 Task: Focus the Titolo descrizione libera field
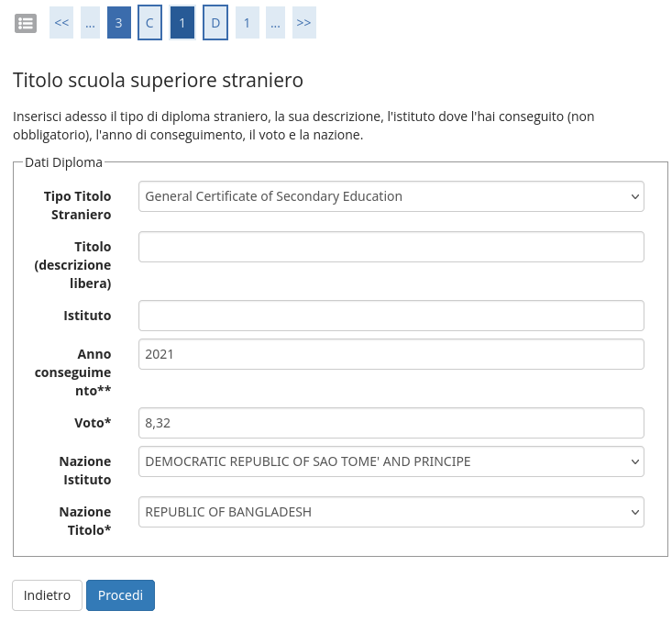(x=391, y=247)
